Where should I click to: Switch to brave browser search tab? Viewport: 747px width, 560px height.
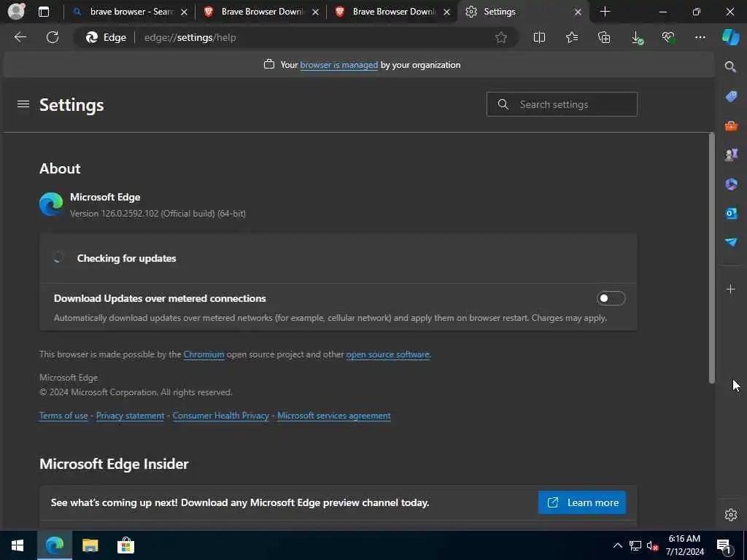(128, 12)
